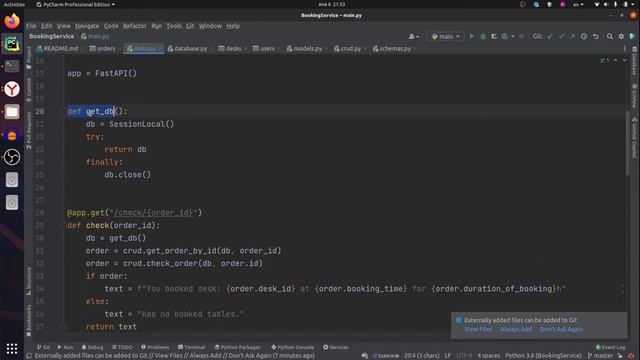Click the Code With Me icon at toolbar's right end
The height and width of the screenshot is (360, 640).
[633, 36]
